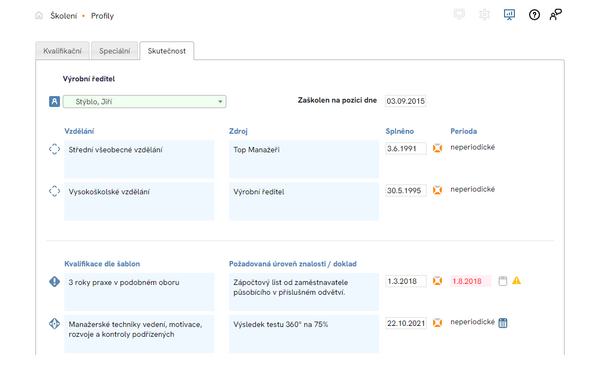This screenshot has width=600, height=378.
Task: Click the grayed monitor icon in header
Action: coord(459,15)
